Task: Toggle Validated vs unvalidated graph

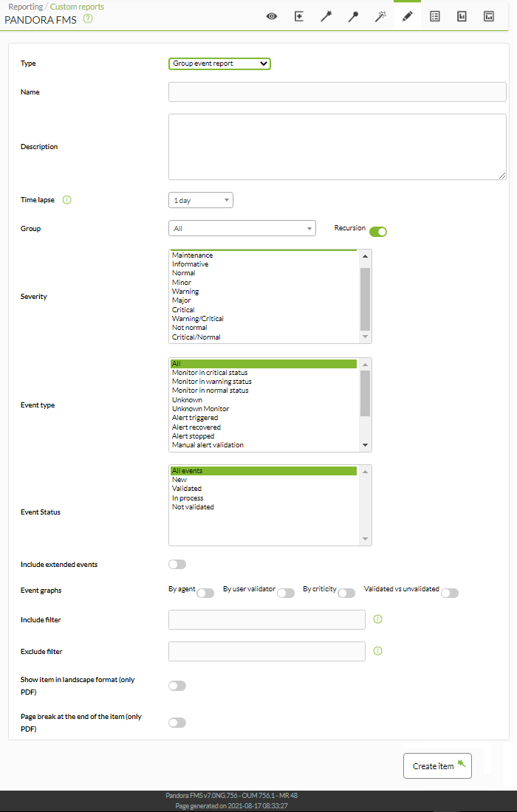Action: [x=450, y=593]
